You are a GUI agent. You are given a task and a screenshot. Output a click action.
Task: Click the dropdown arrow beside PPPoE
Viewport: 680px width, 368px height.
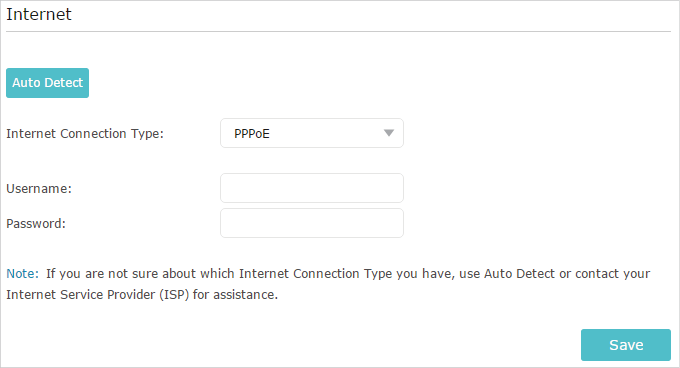389,133
